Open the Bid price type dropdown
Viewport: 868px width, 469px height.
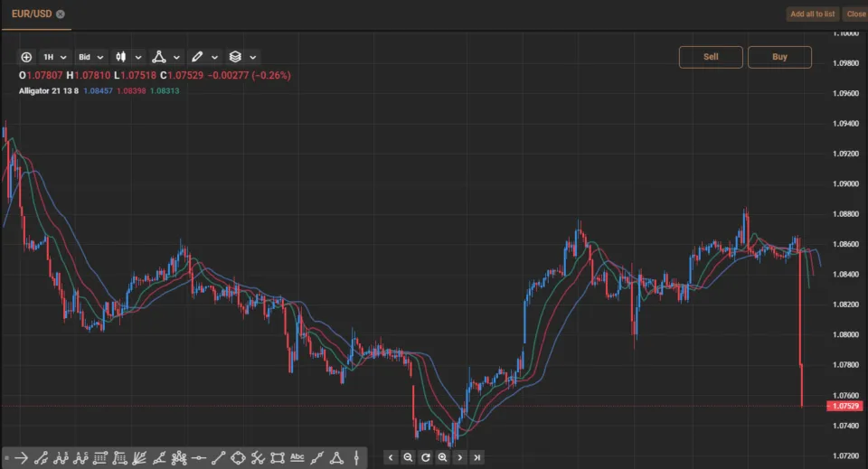[x=90, y=57]
